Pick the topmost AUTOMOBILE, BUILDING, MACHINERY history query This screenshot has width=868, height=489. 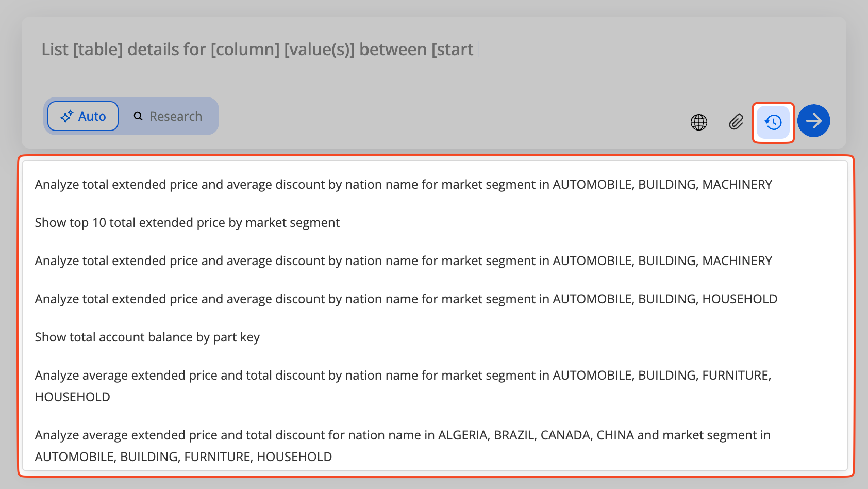point(403,185)
